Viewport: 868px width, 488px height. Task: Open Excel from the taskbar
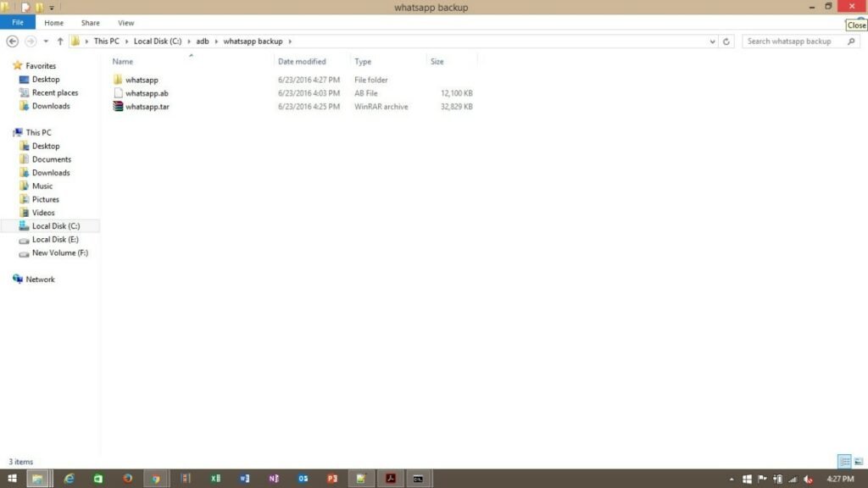[215, 479]
